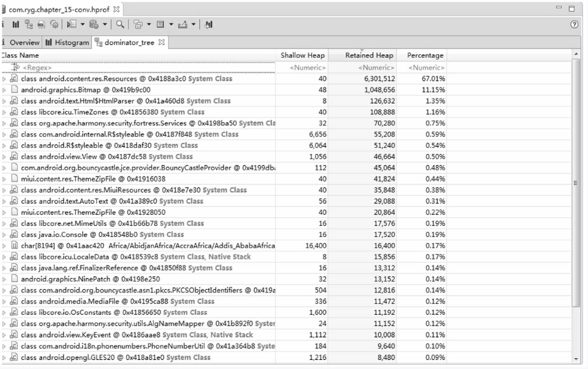Open the OQL query editor icon
The image size is (588, 369).
[41, 24]
